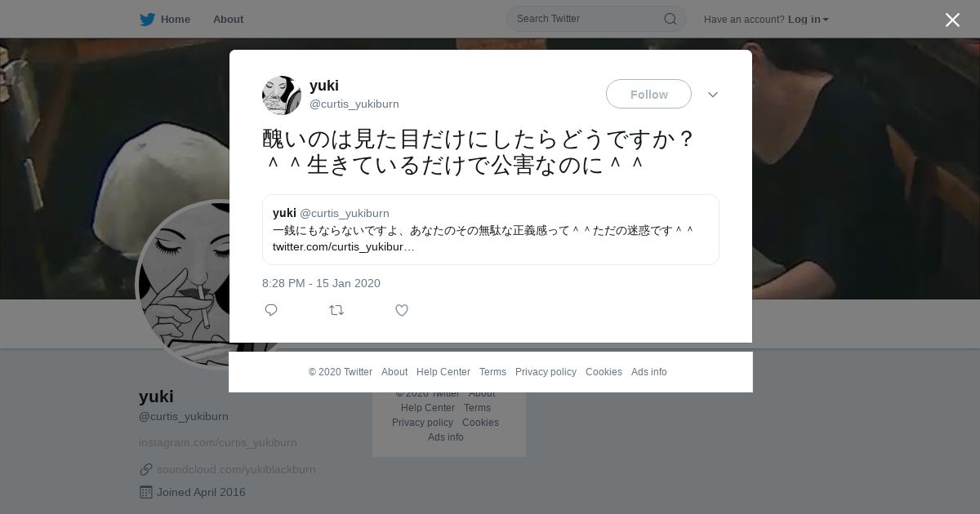Open yuki's avatar in tweet header

[282, 95]
